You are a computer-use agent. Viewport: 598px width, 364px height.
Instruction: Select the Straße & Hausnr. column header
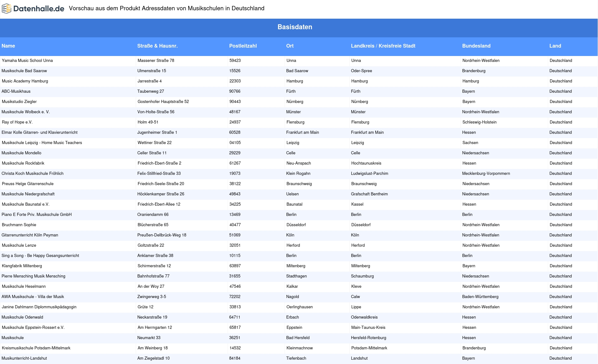click(x=157, y=46)
